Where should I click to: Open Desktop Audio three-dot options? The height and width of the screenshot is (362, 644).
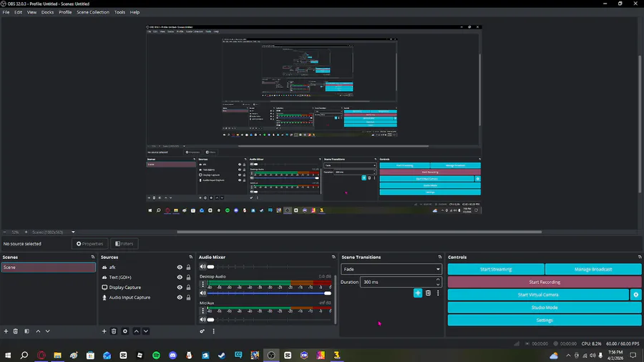(203, 284)
